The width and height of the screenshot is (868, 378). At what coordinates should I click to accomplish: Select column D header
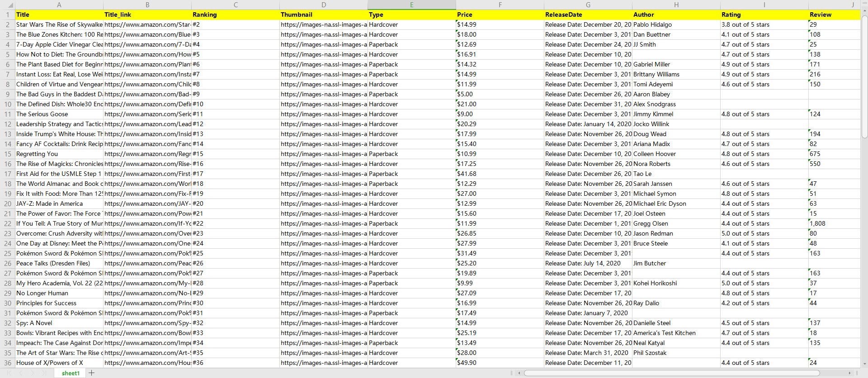tap(324, 5)
